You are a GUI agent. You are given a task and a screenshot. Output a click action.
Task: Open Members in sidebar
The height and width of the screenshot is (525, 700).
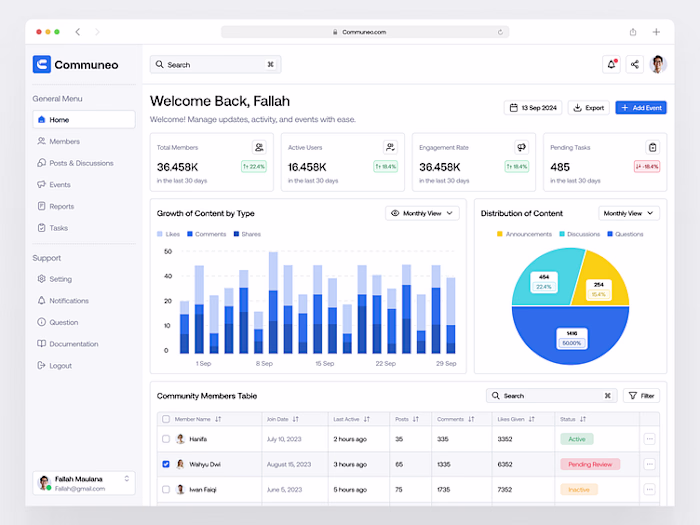[x=84, y=141]
